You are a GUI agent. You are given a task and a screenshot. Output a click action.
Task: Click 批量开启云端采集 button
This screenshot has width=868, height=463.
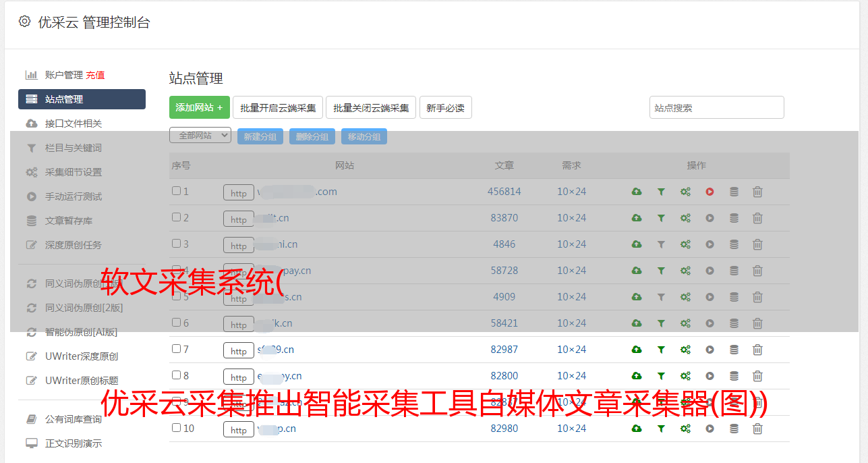pyautogui.click(x=278, y=107)
